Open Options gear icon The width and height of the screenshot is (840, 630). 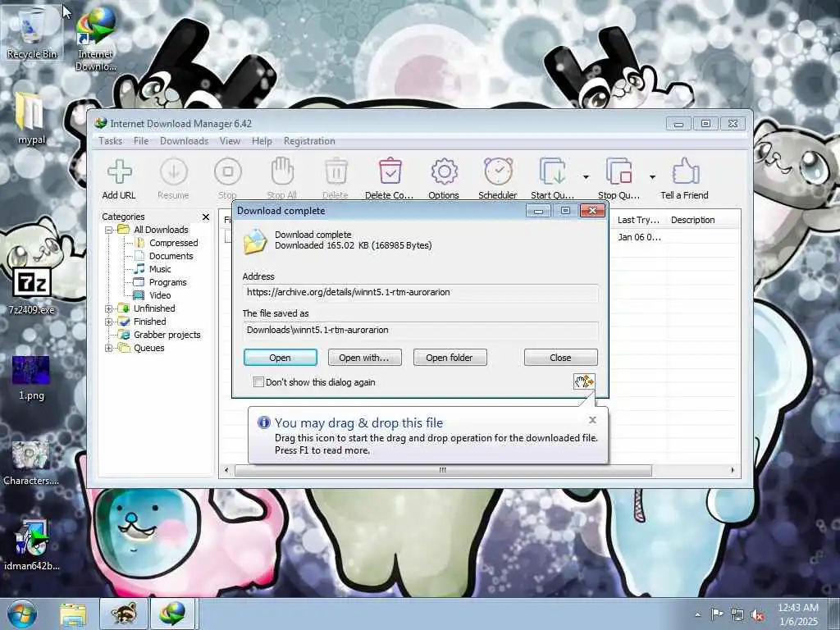point(444,172)
